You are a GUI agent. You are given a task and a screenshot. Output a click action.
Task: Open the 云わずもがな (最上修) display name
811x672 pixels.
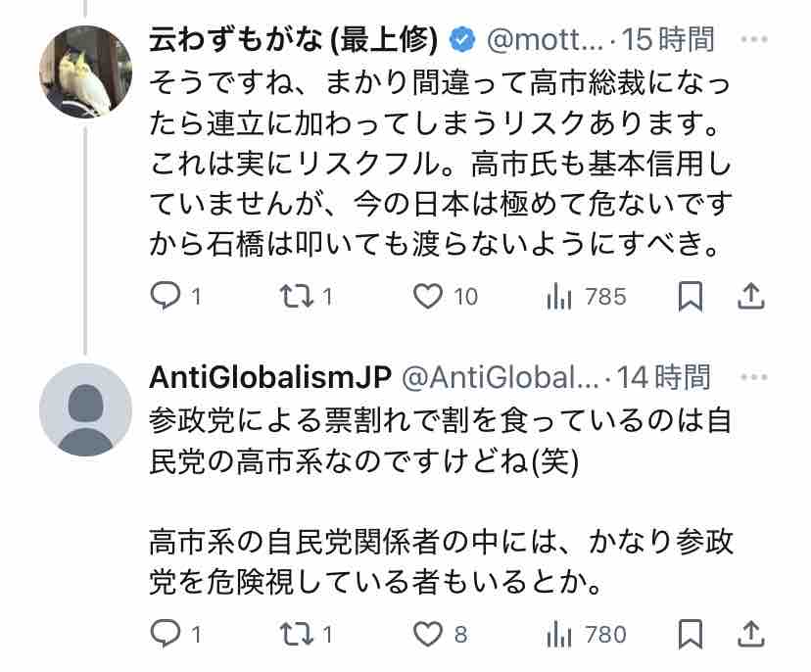pyautogui.click(x=292, y=40)
